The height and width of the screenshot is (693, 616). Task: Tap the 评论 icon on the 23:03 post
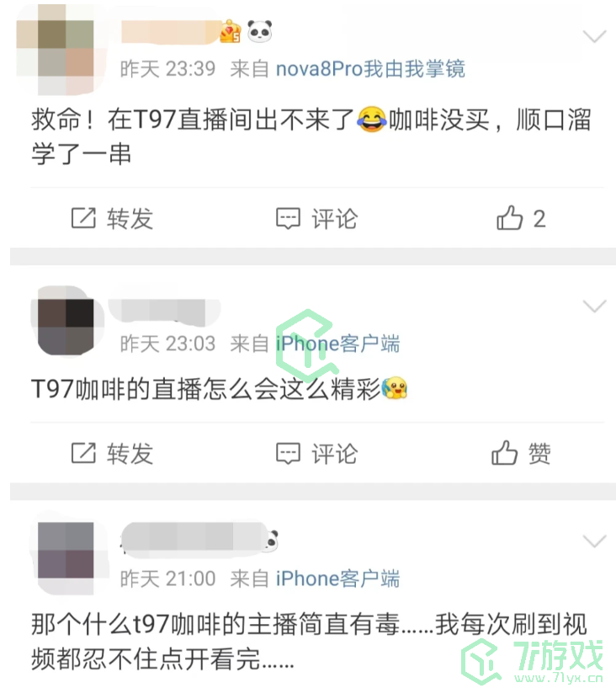coord(288,454)
